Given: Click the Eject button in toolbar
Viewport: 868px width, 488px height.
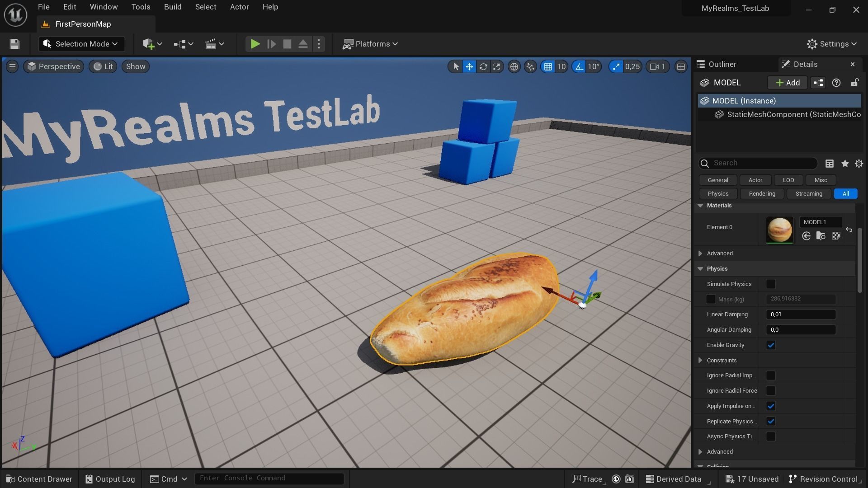Looking at the screenshot, I should (x=303, y=44).
